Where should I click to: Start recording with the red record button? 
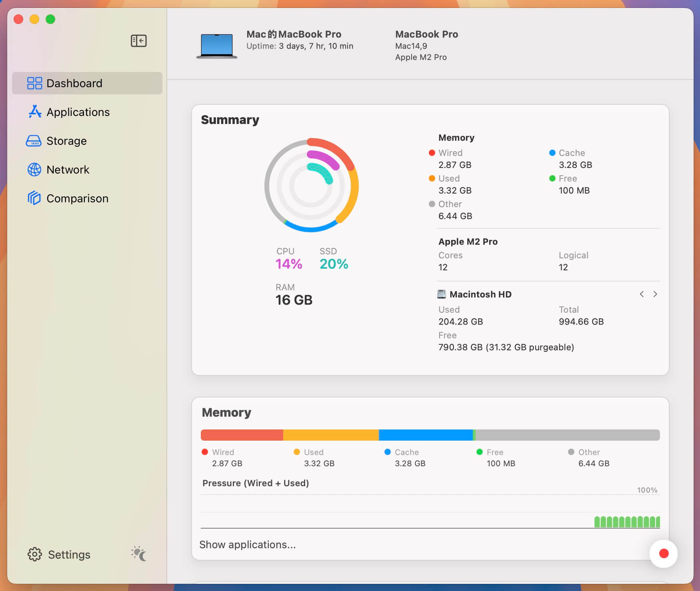click(x=664, y=553)
